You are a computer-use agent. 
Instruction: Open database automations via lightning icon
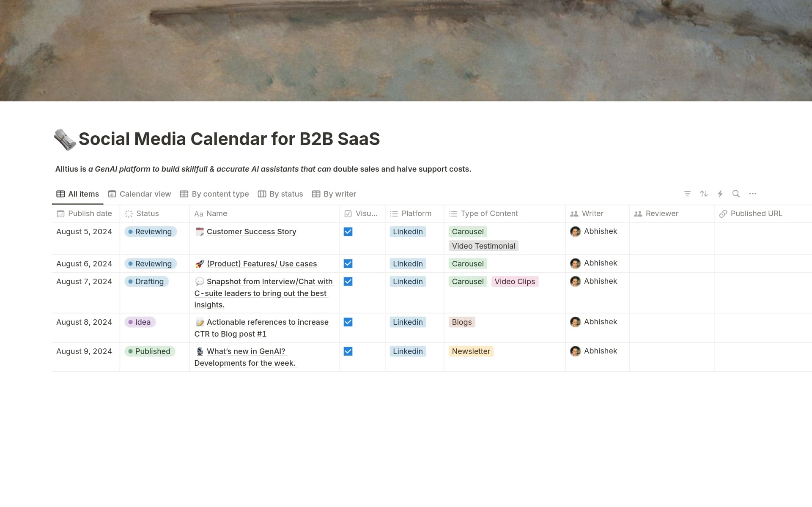pos(720,194)
